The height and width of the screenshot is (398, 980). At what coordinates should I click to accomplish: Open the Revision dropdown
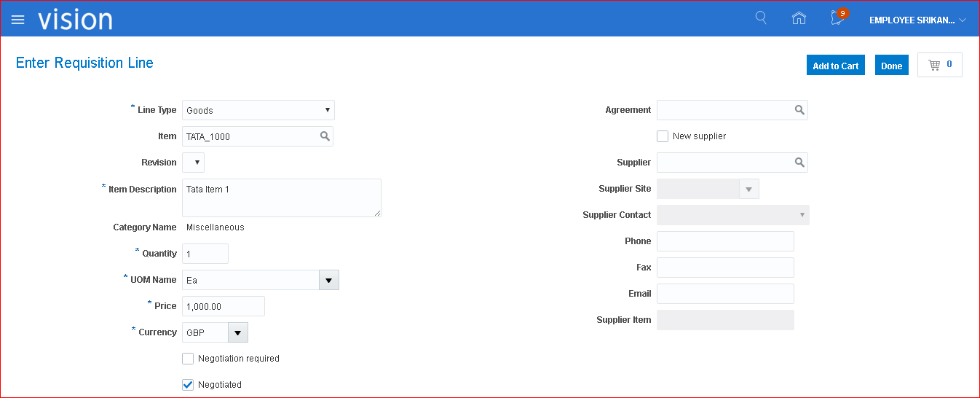194,163
